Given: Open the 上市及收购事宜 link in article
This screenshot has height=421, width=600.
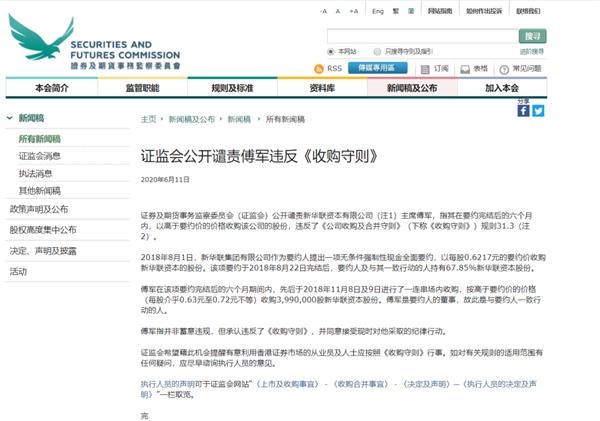Looking at the screenshot, I should [x=287, y=384].
